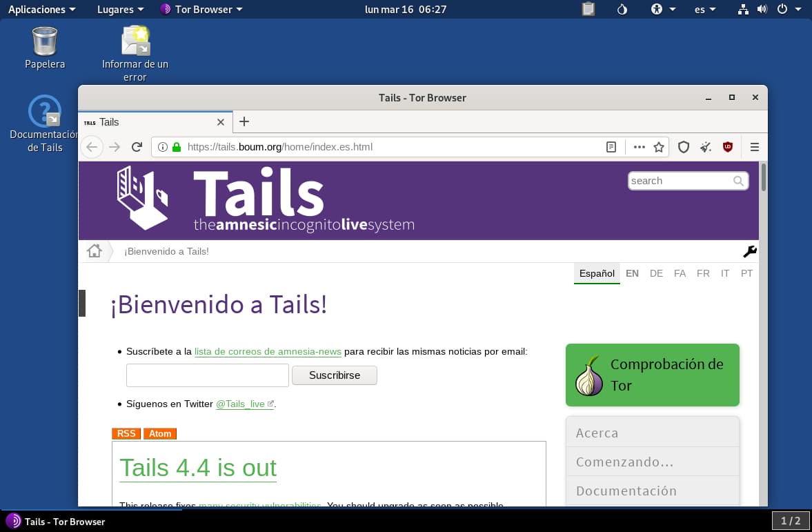The width and height of the screenshot is (812, 532).
Task: Select the Español language tab
Action: tap(597, 273)
